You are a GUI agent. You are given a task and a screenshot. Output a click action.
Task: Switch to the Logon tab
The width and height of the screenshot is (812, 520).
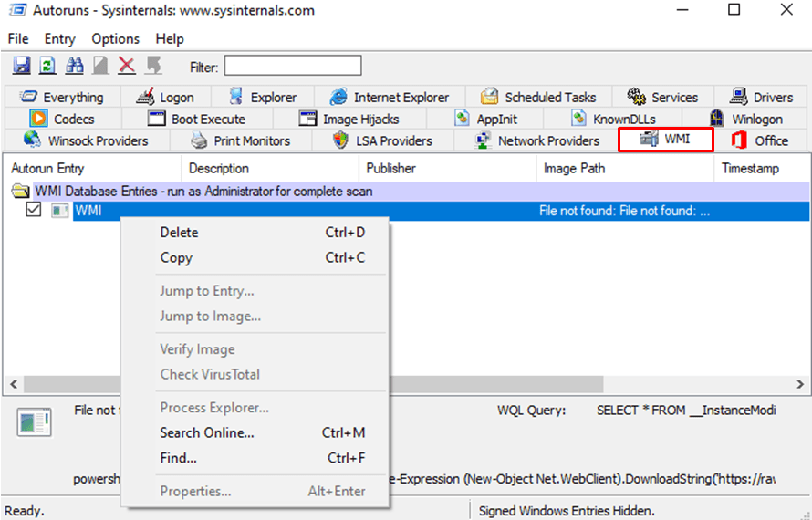point(165,97)
